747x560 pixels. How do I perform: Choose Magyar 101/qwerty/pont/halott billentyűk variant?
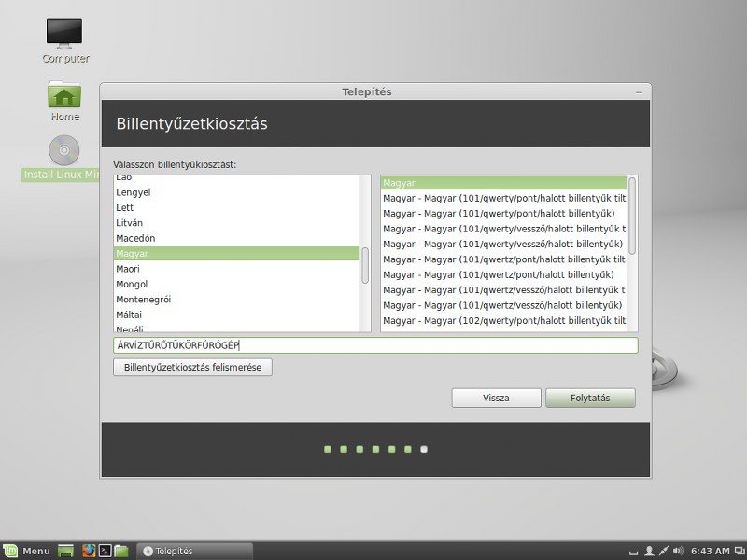click(x=503, y=214)
